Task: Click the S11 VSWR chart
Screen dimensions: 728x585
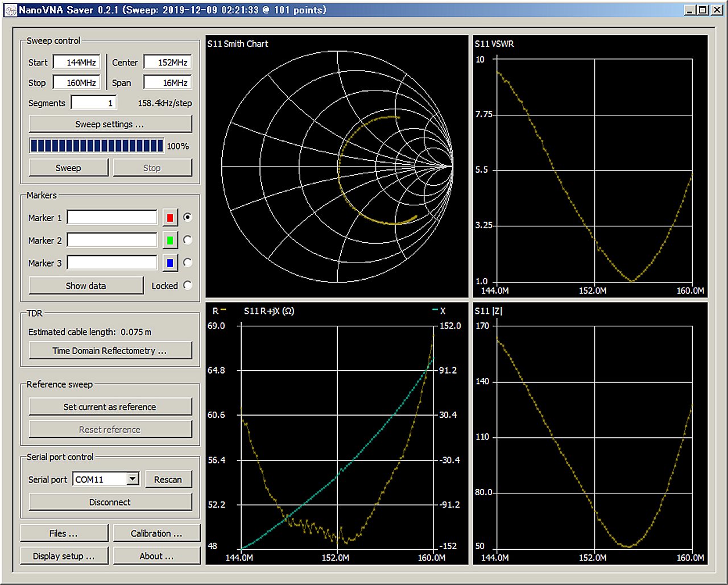Action: coord(590,166)
